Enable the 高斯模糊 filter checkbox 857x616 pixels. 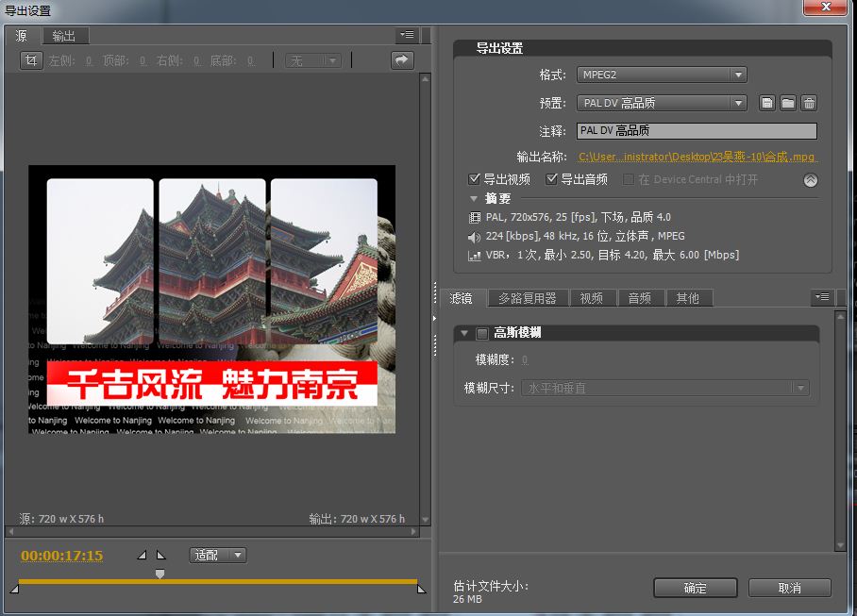tap(482, 333)
